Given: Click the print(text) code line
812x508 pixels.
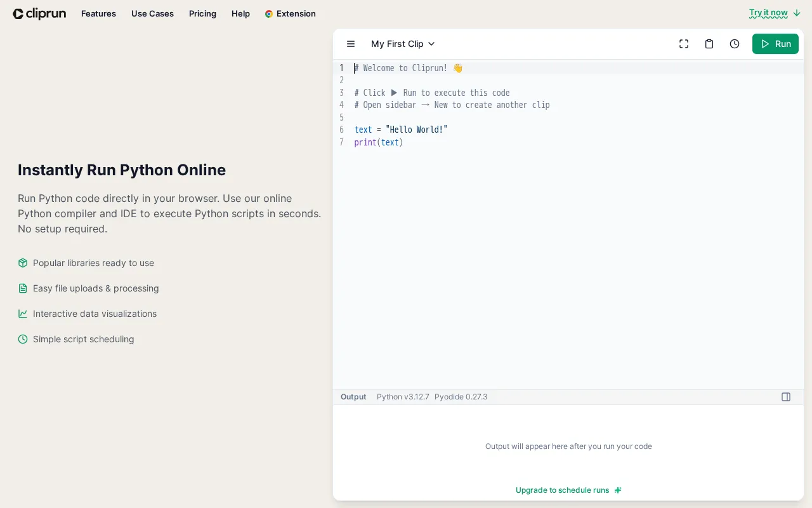Looking at the screenshot, I should point(379,142).
